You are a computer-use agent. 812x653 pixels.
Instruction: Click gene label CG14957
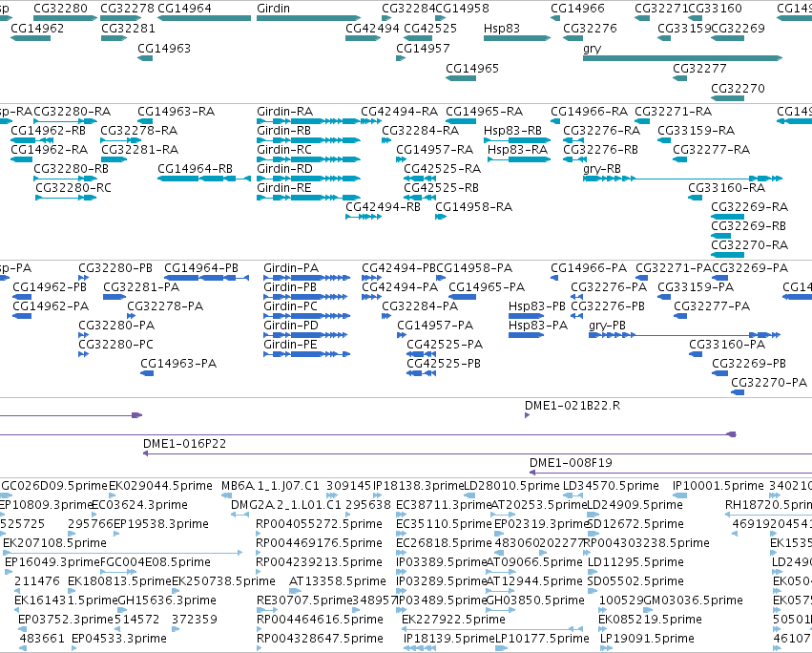click(423, 49)
